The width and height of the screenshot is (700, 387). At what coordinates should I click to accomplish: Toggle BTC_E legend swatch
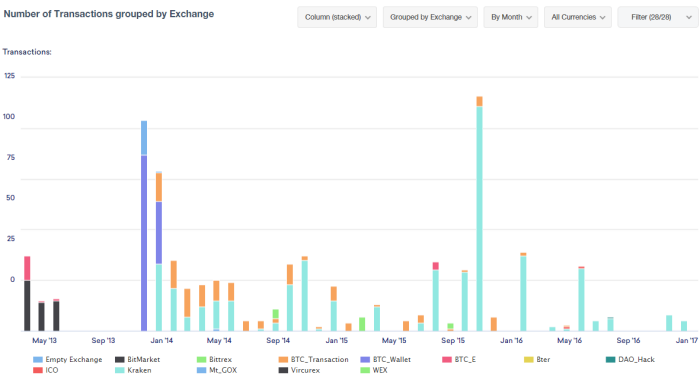pos(447,359)
